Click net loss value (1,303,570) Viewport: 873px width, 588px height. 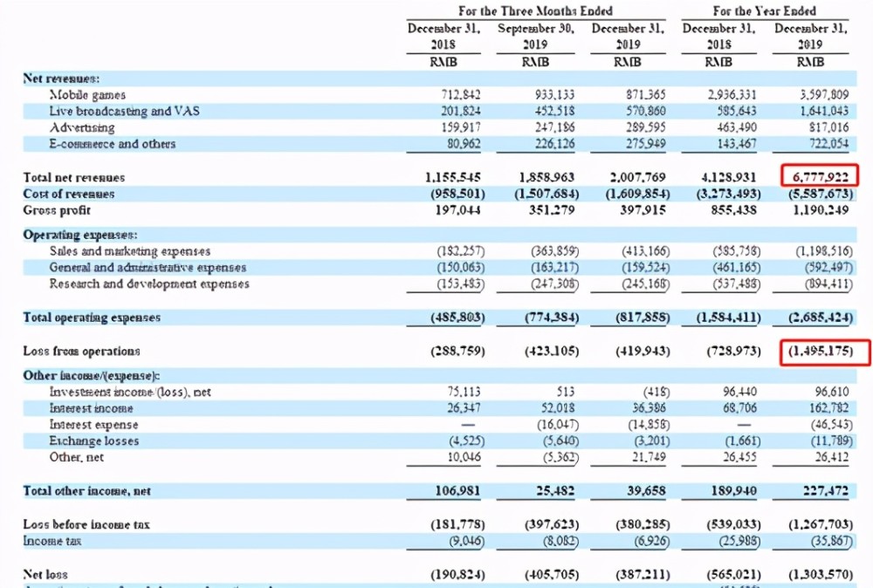click(820, 574)
